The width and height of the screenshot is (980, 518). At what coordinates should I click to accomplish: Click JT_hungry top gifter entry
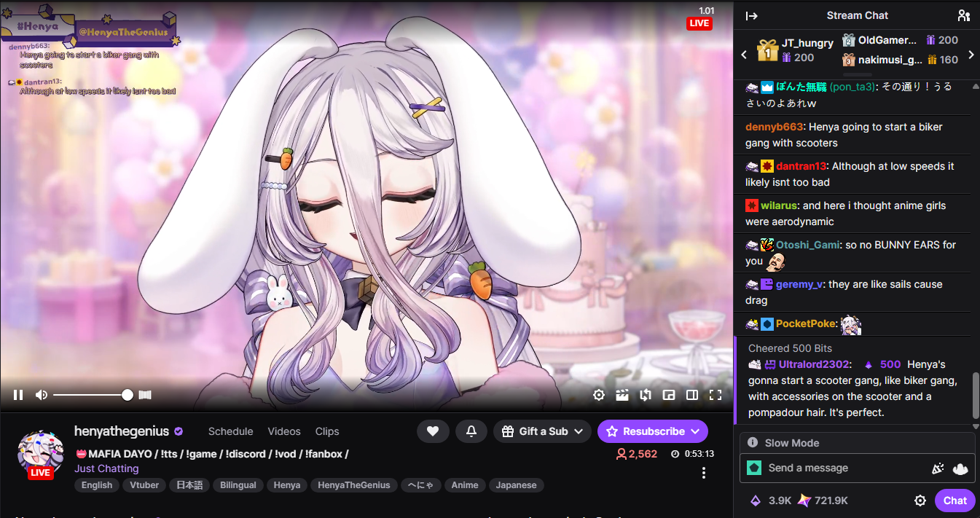795,50
